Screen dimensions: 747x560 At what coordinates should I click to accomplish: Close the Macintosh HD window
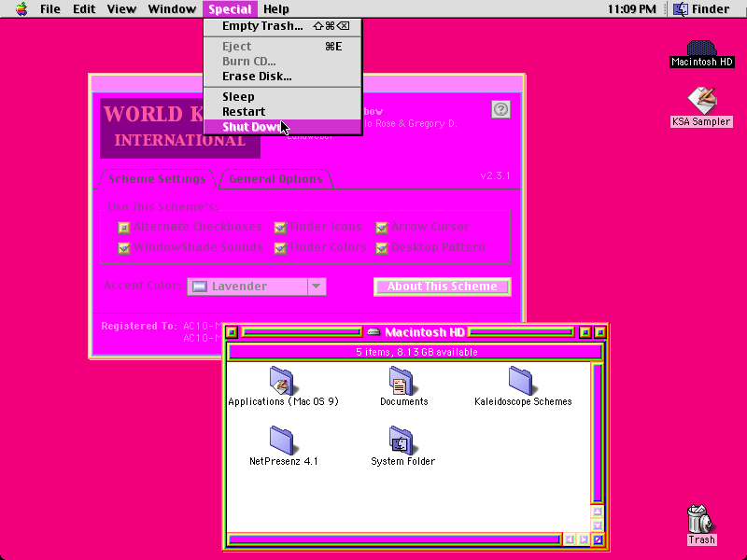232,332
